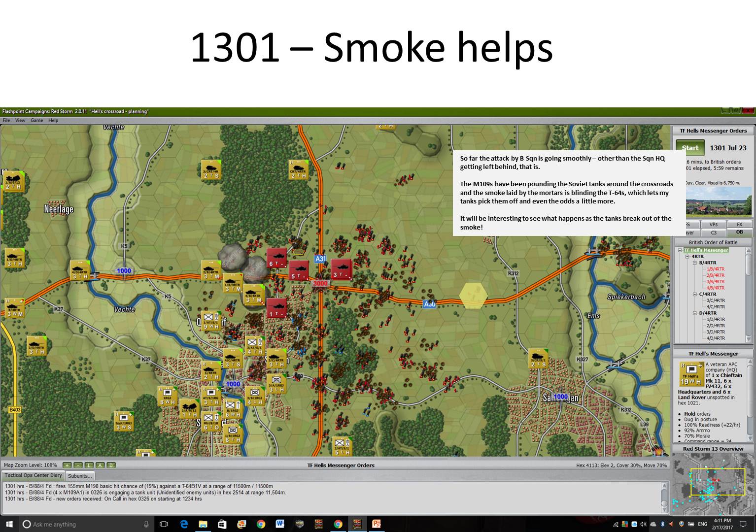Open the View menu
This screenshot has width=756, height=532.
tap(20, 120)
